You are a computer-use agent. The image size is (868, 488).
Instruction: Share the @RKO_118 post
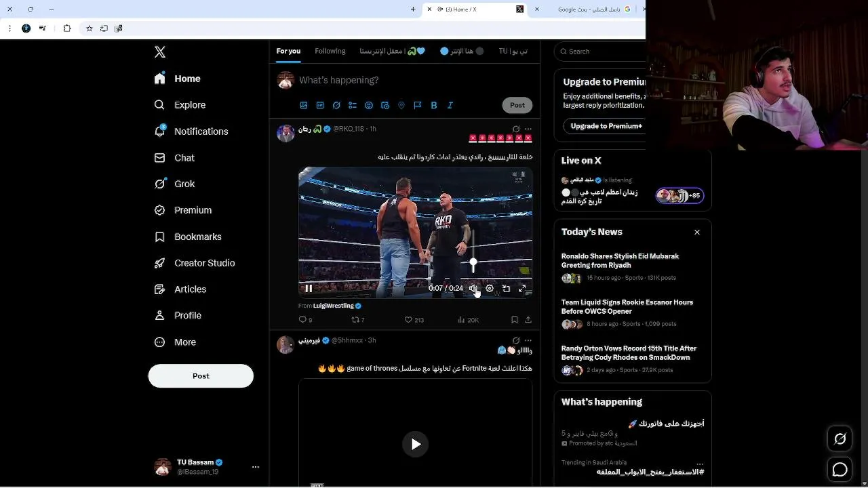tap(528, 320)
